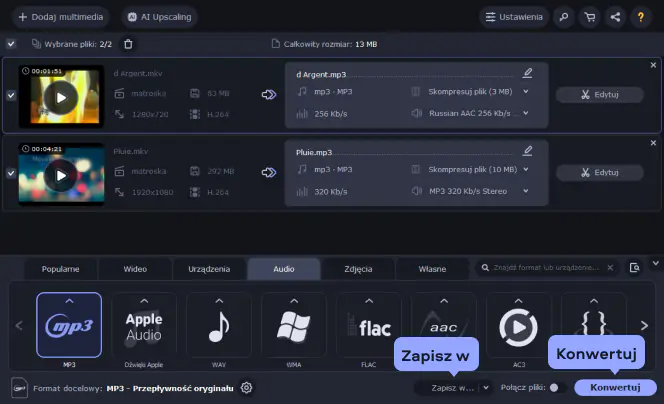664x404 pixels.
Task: Delete selected files with trash icon
Action: (128, 44)
